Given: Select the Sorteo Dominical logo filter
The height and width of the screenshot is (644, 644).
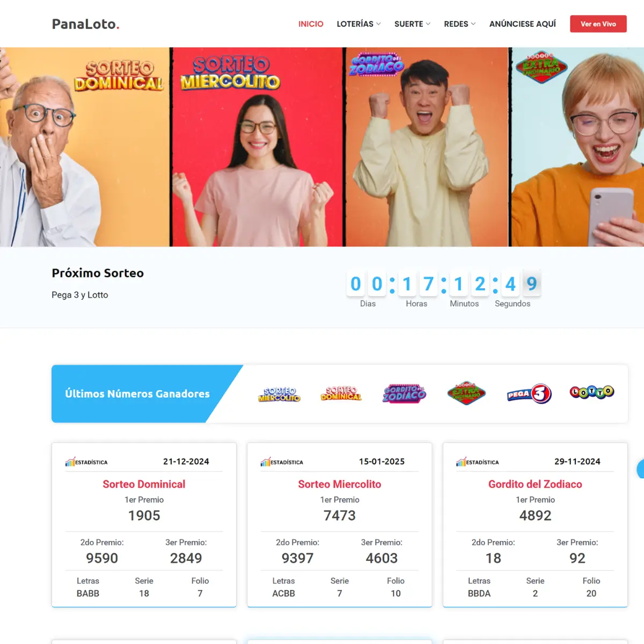Looking at the screenshot, I should tap(341, 394).
